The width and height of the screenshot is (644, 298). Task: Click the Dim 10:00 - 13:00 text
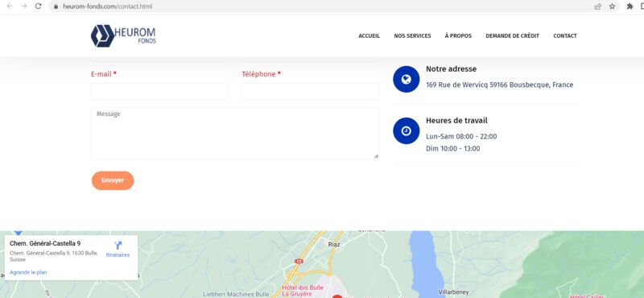pos(452,148)
